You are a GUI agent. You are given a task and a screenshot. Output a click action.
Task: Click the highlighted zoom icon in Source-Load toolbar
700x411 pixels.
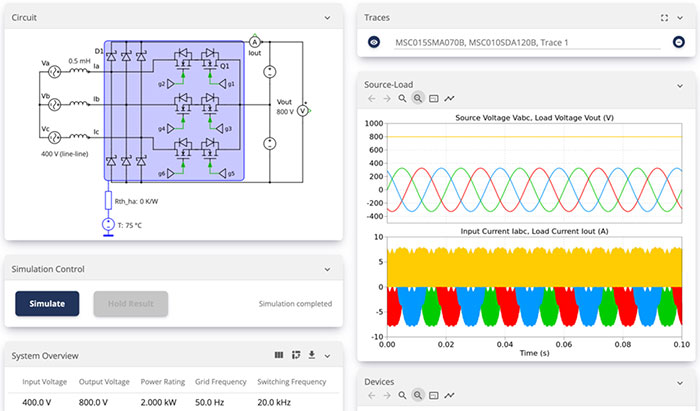418,98
